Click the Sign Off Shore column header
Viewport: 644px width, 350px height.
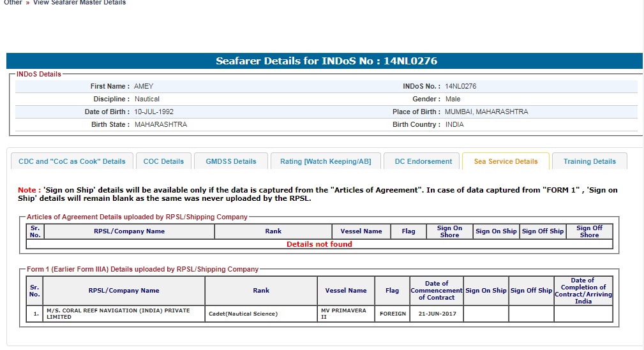(x=588, y=231)
